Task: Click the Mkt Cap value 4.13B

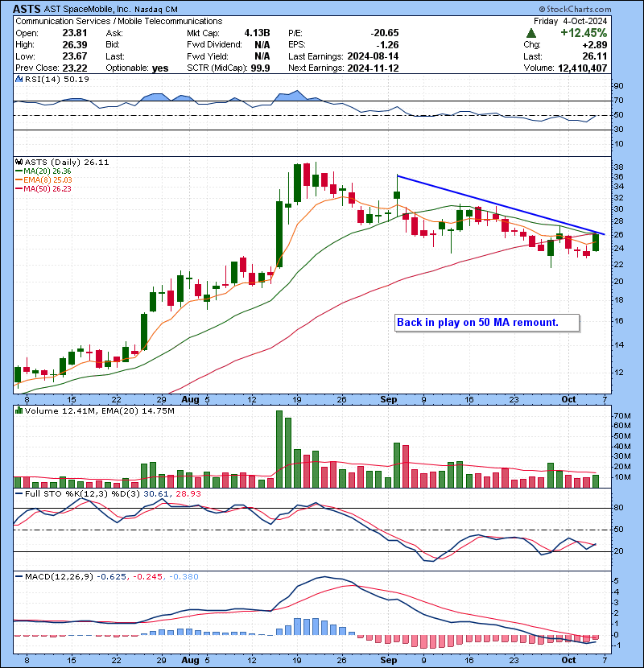Action: tap(257, 33)
